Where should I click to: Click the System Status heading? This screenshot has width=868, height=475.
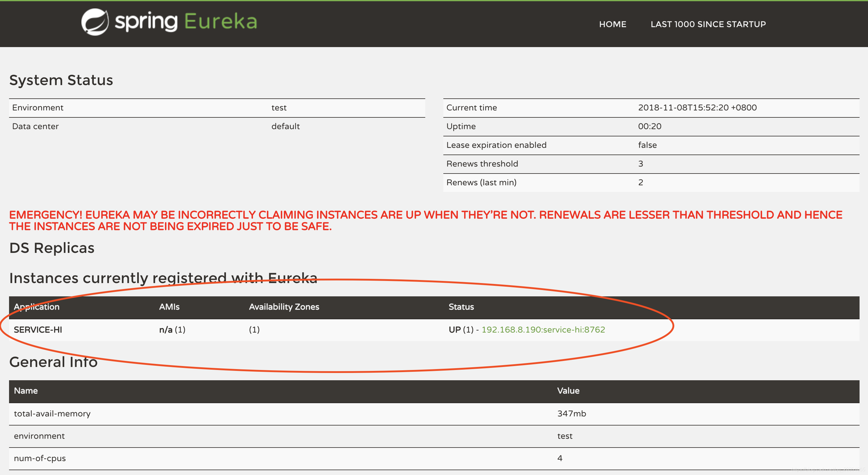[x=61, y=80]
